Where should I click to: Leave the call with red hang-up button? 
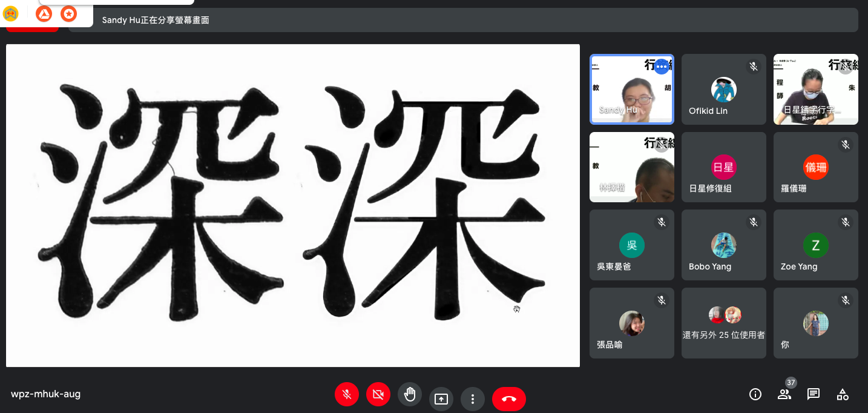coord(508,398)
